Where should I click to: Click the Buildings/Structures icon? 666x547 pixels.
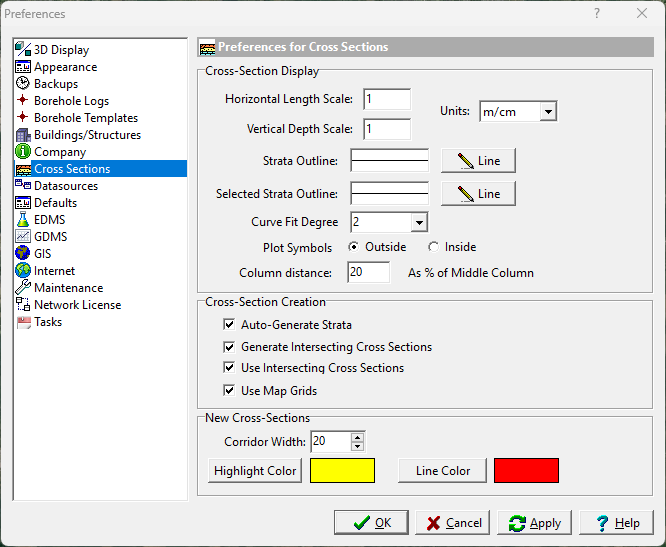[23, 135]
